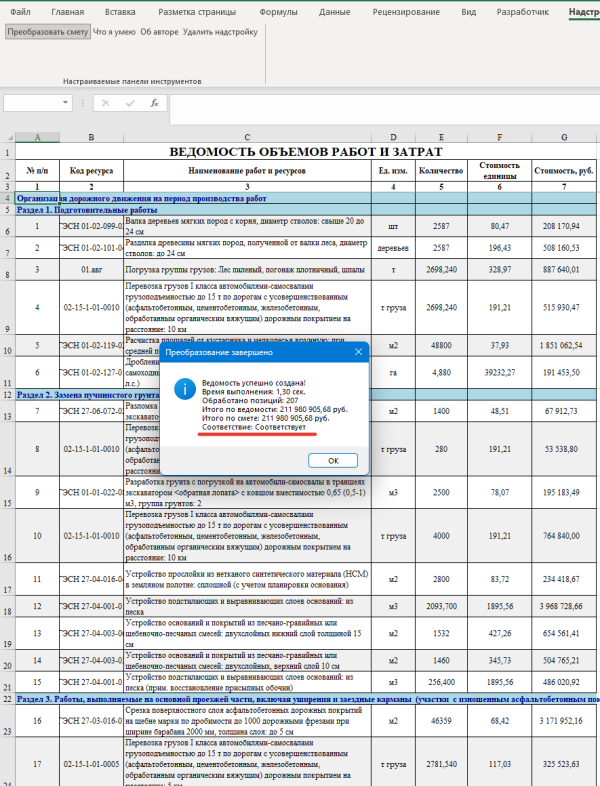The width and height of the screenshot is (600, 786).
Task: Click the Преобразовать смету button
Action: click(x=47, y=32)
